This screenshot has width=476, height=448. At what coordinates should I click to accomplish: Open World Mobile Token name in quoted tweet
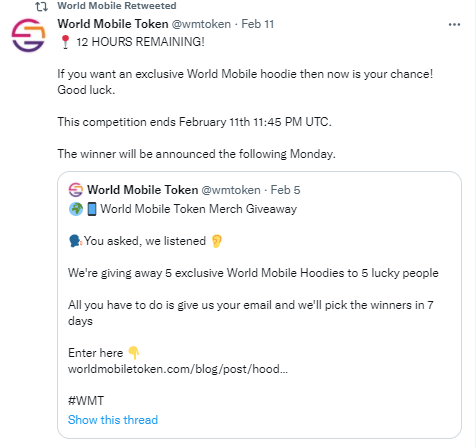click(142, 190)
